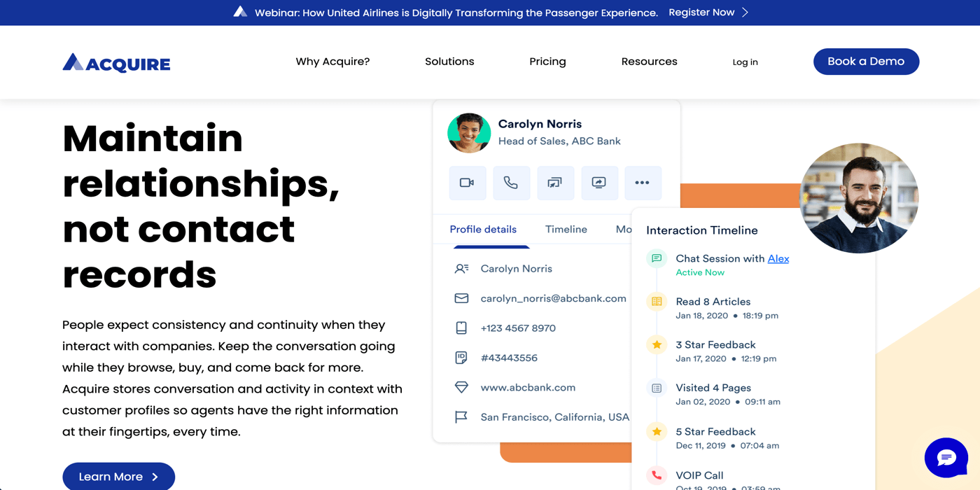Click the VOIP Call phone icon
980x490 pixels.
[657, 475]
